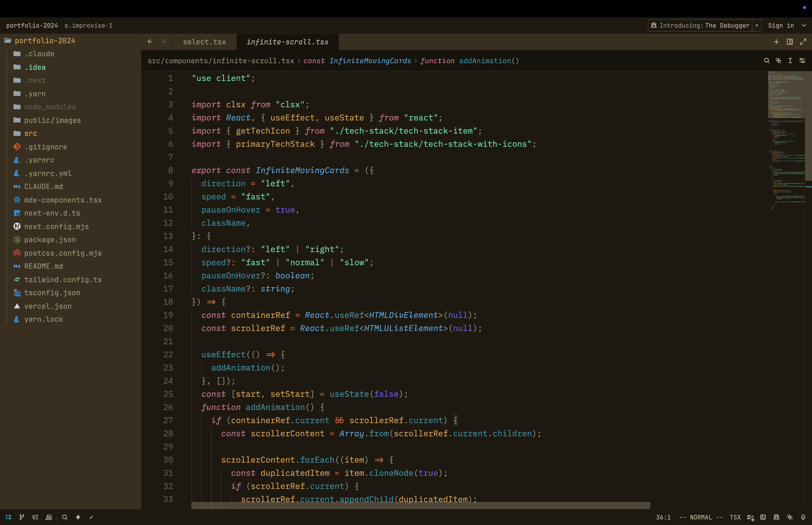
Task: Open the collaboration panel people icon
Action: click(49, 517)
